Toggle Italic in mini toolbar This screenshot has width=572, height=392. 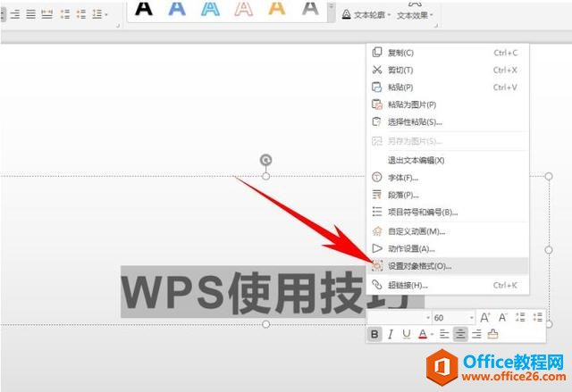coord(391,334)
